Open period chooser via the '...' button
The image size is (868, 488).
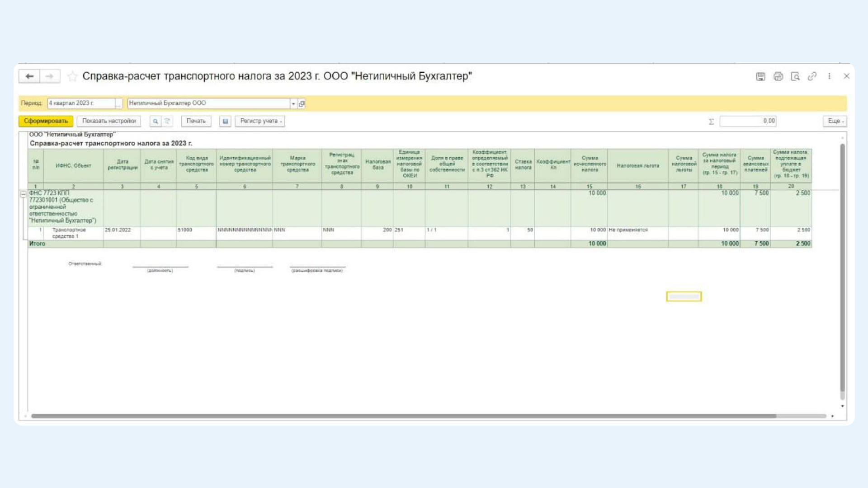click(118, 103)
